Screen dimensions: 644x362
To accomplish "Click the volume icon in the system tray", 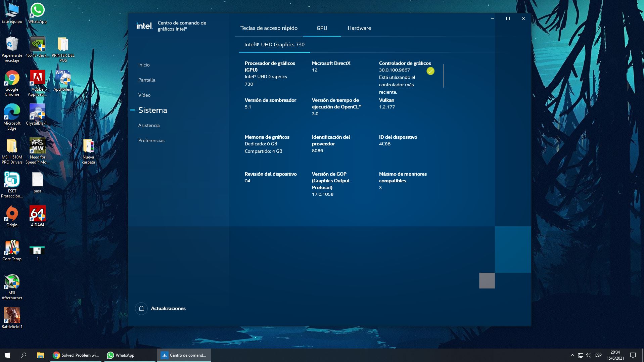I will click(588, 355).
